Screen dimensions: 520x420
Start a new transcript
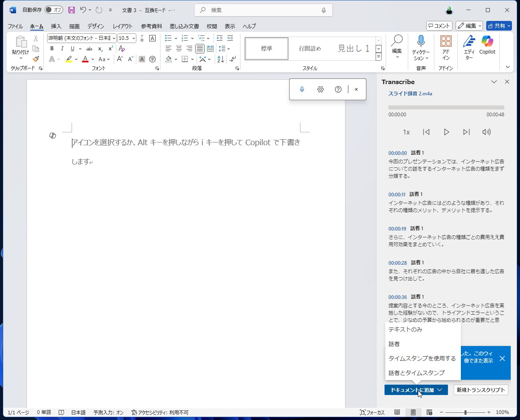[481, 390]
